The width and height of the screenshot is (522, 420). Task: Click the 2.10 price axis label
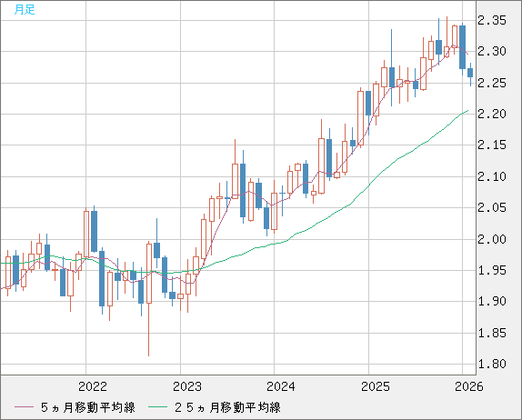(x=492, y=176)
